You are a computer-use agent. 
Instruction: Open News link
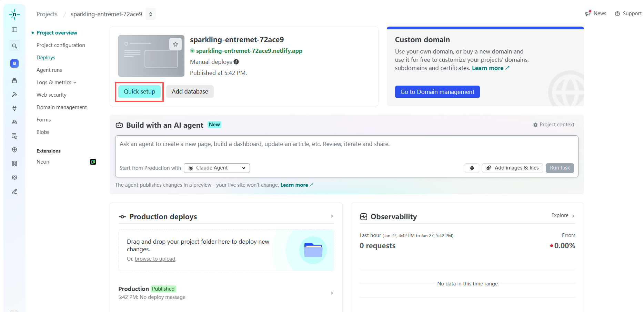click(x=596, y=13)
